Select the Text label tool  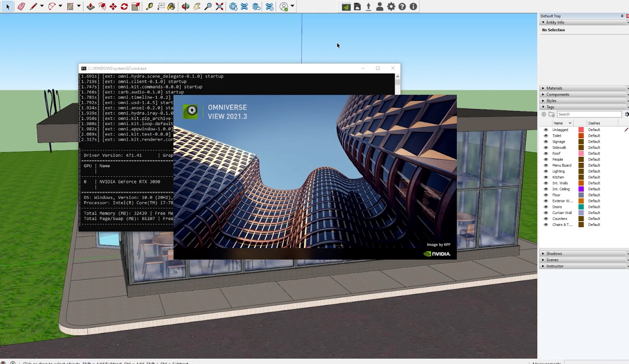coord(161,6)
